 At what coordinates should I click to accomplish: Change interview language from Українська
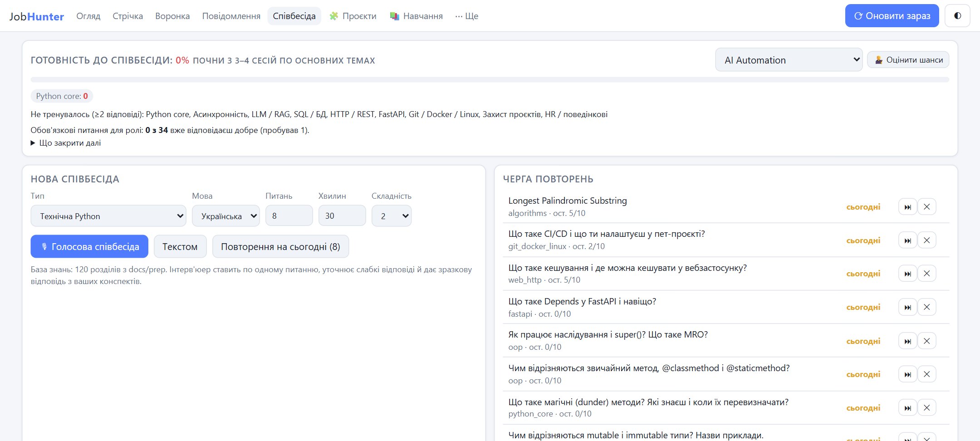click(x=225, y=216)
